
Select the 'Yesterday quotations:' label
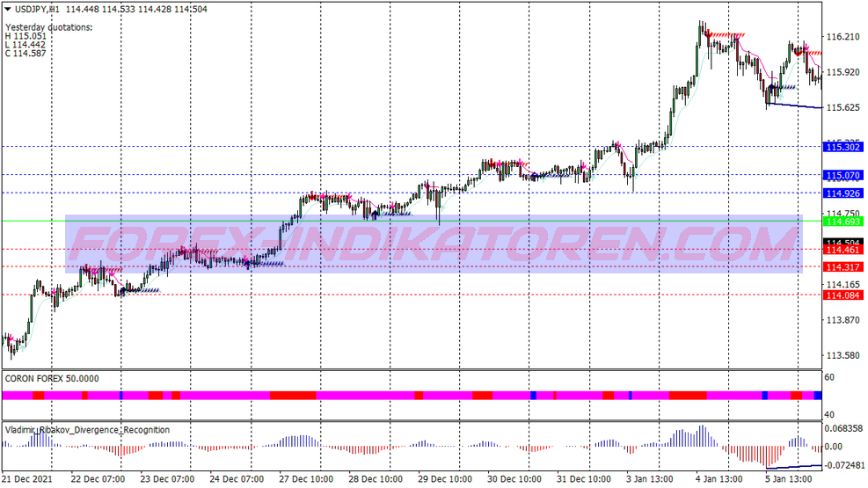tap(49, 27)
